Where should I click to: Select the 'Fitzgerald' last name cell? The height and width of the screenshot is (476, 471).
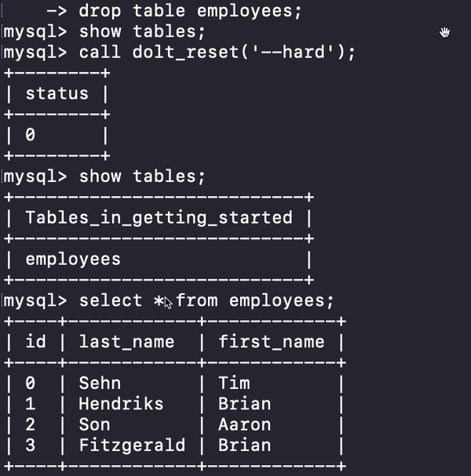point(132,445)
